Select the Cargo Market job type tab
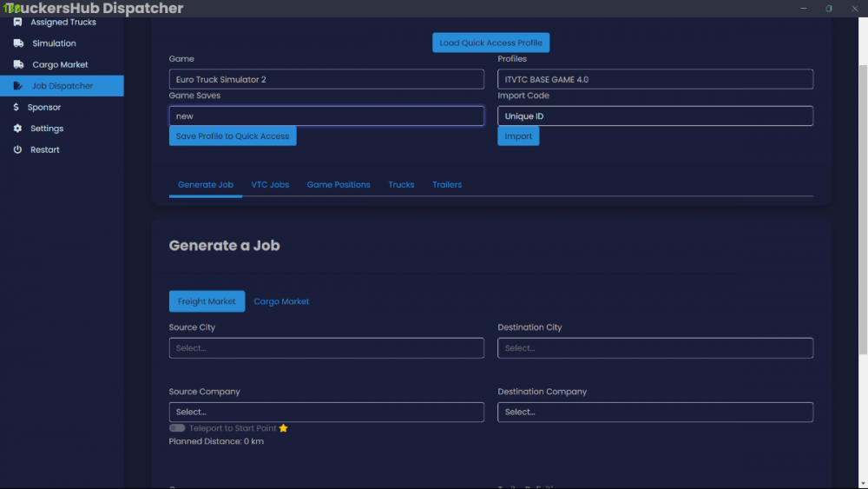This screenshot has height=489, width=868. [281, 301]
